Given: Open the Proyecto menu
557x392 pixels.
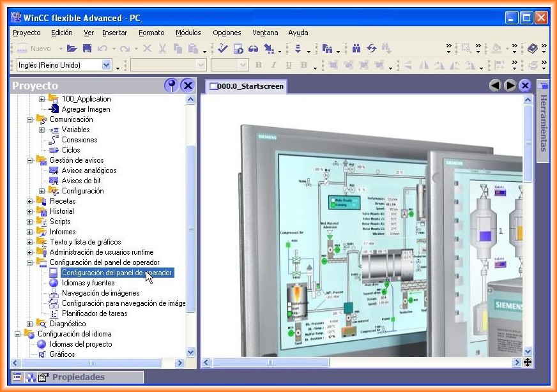Looking at the screenshot, I should tap(26, 33).
